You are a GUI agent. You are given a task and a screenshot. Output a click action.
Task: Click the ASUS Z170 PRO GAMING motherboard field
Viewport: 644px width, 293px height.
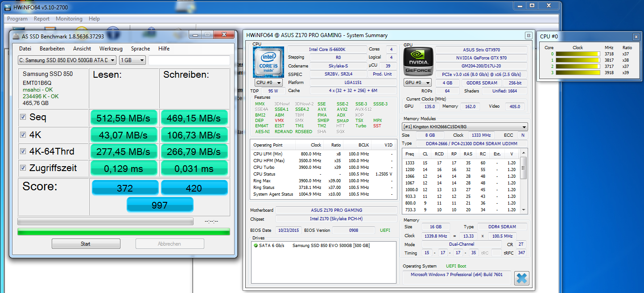(x=336, y=210)
